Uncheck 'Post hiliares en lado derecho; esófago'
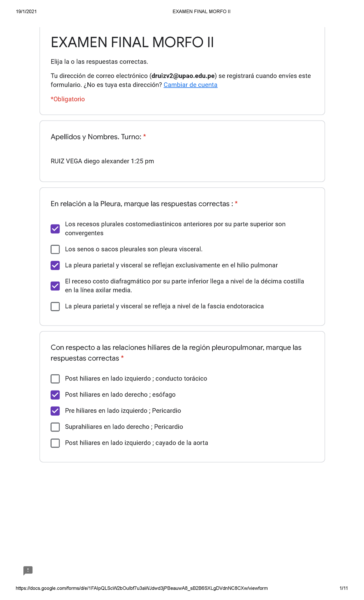 (55, 395)
